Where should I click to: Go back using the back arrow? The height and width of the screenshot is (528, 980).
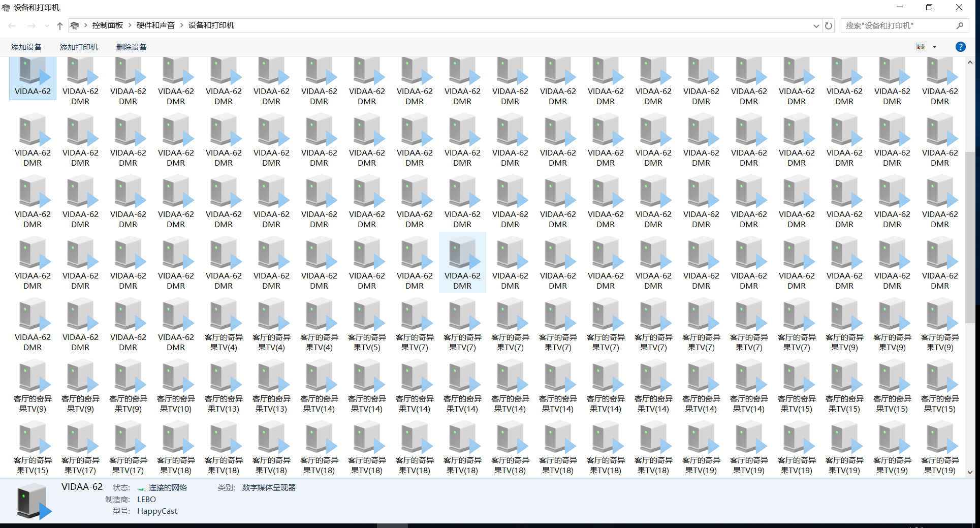coord(12,26)
